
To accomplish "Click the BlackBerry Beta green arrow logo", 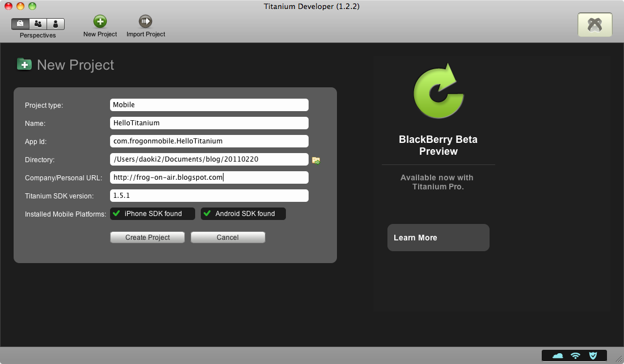I will tap(439, 91).
